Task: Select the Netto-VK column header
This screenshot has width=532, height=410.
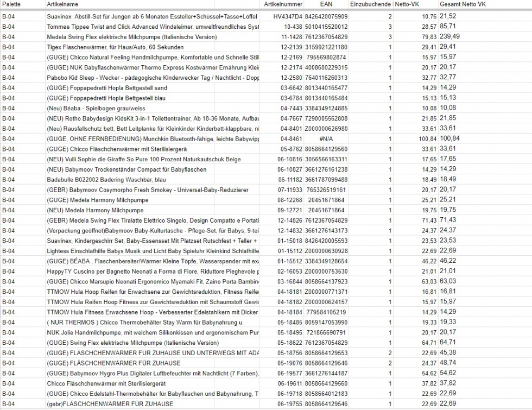Action: (x=407, y=4)
